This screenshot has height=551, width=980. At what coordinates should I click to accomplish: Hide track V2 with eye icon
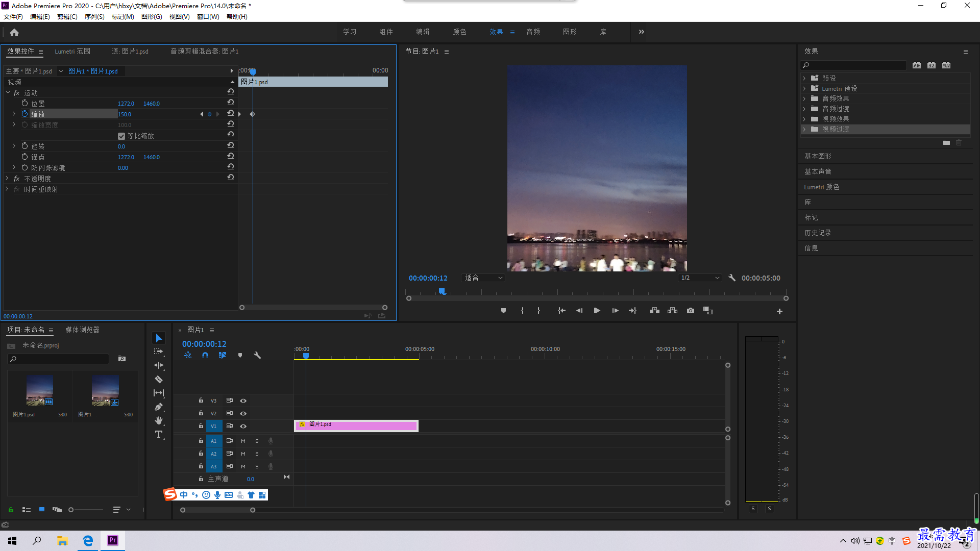coord(243,413)
